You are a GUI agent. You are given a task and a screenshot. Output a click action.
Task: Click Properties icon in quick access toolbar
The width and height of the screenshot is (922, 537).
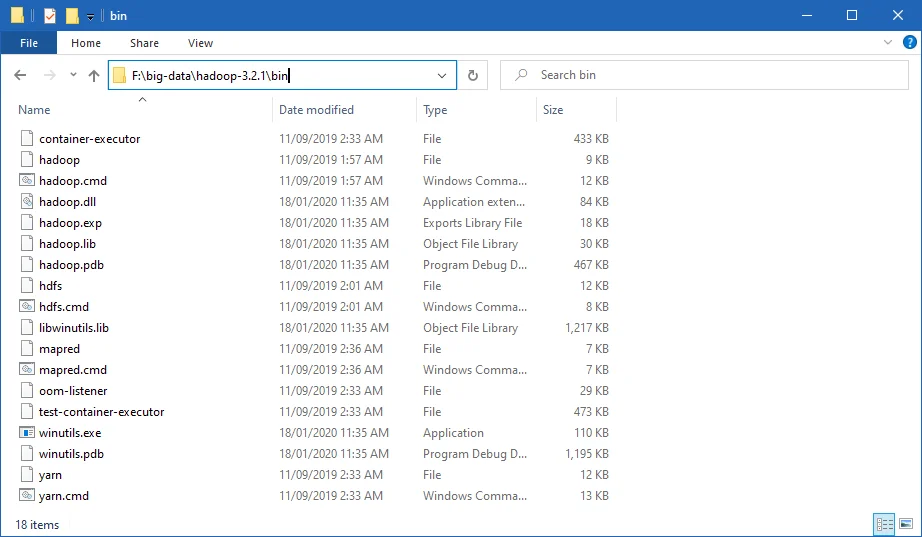[50, 16]
